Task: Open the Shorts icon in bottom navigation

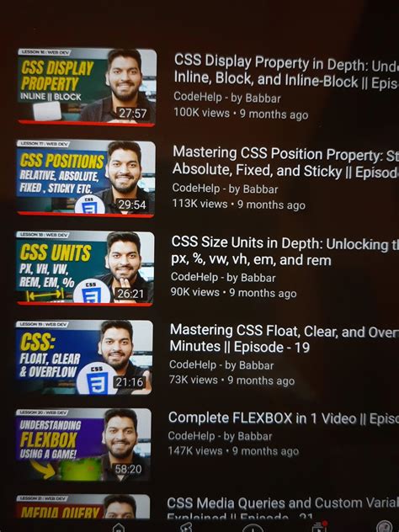Action: [x=187, y=527]
